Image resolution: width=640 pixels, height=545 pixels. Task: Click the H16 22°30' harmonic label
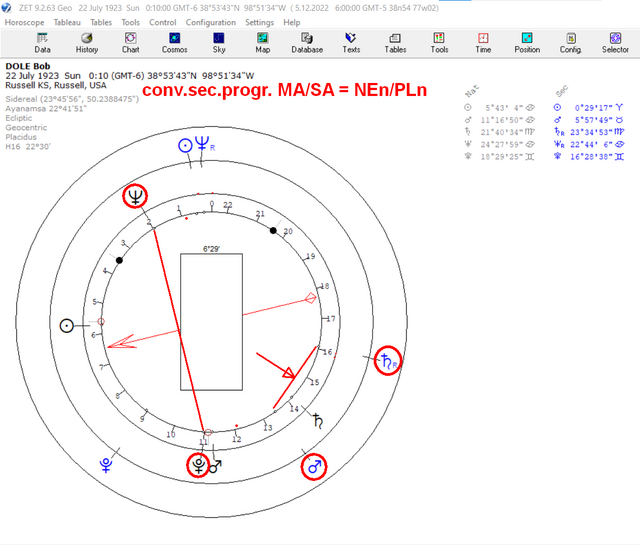(28, 147)
